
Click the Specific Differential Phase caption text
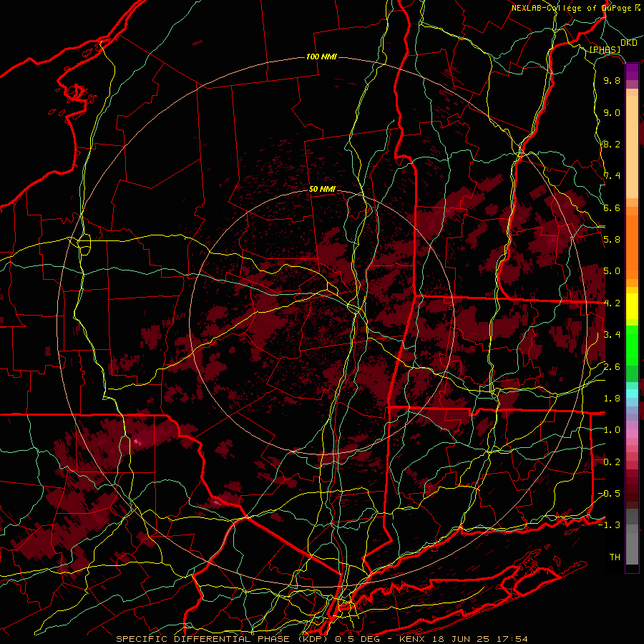point(321,639)
